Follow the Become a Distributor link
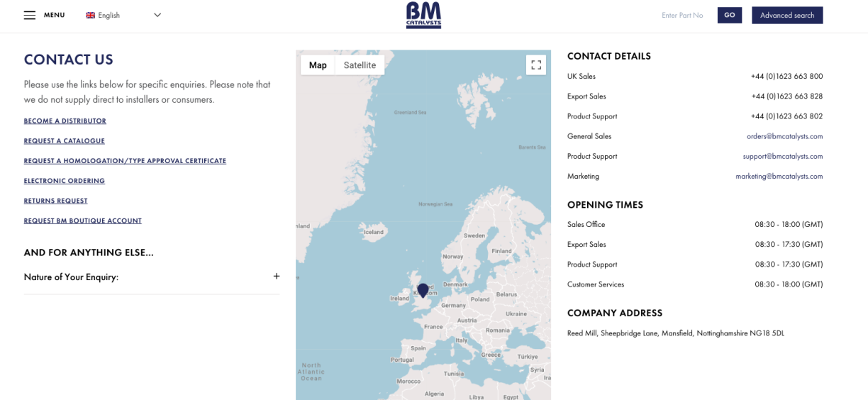 (65, 121)
